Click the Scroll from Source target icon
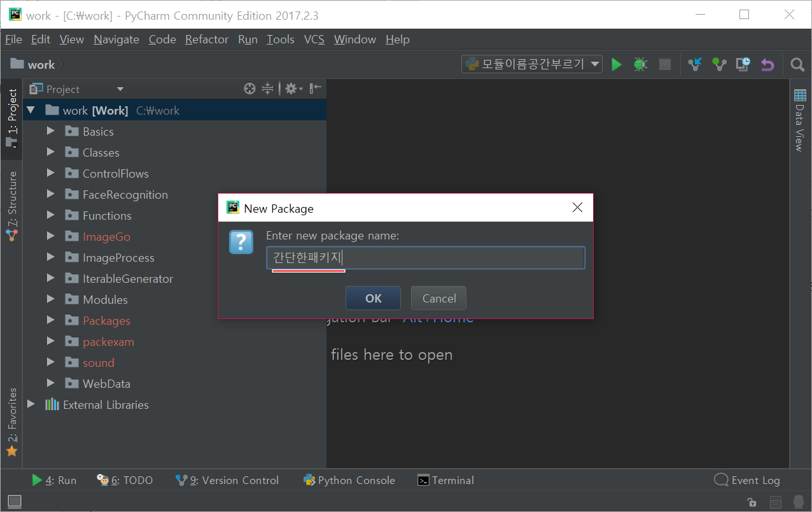812x512 pixels. coord(249,89)
